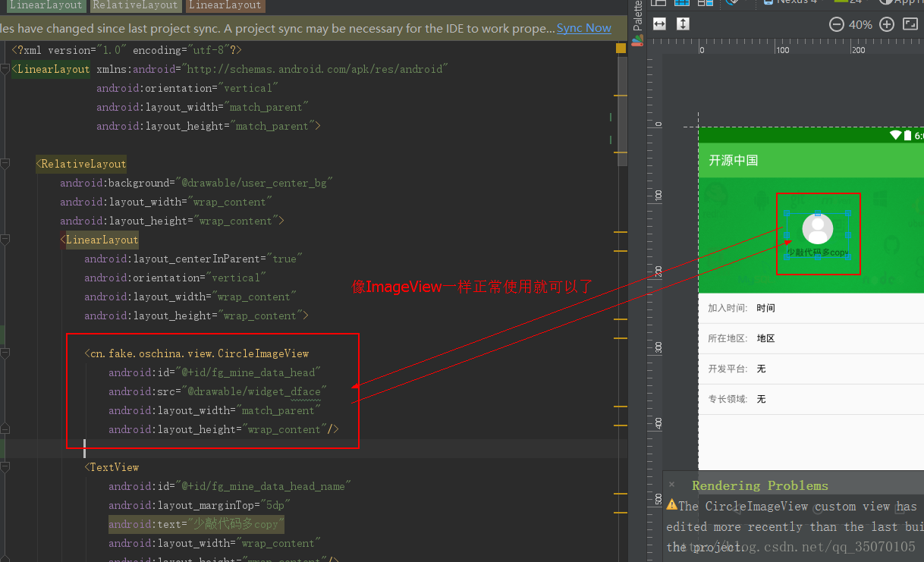
Task: Click the 专长领域 row in preview
Action: (x=811, y=399)
